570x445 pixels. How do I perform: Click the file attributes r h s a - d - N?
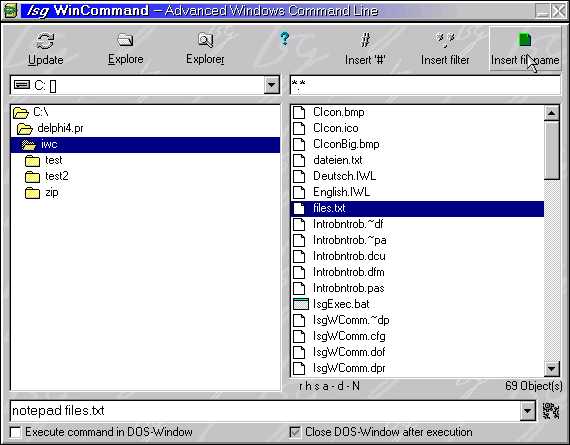pos(329,386)
